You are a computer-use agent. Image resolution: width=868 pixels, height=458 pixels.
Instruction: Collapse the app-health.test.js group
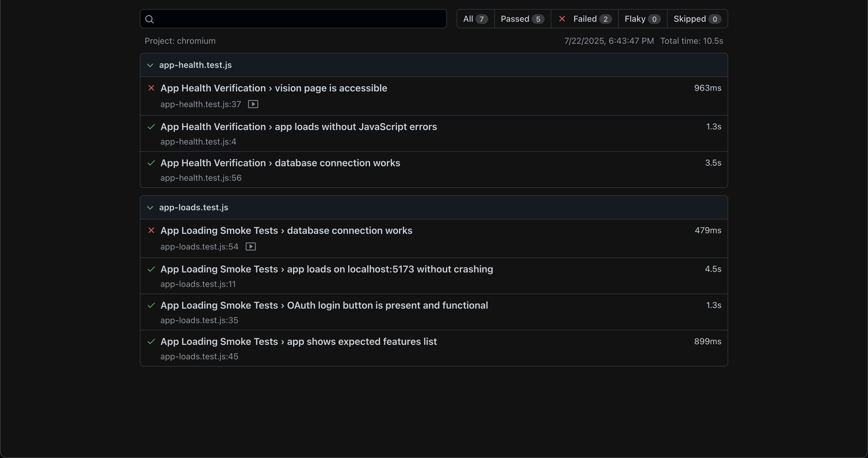click(150, 65)
